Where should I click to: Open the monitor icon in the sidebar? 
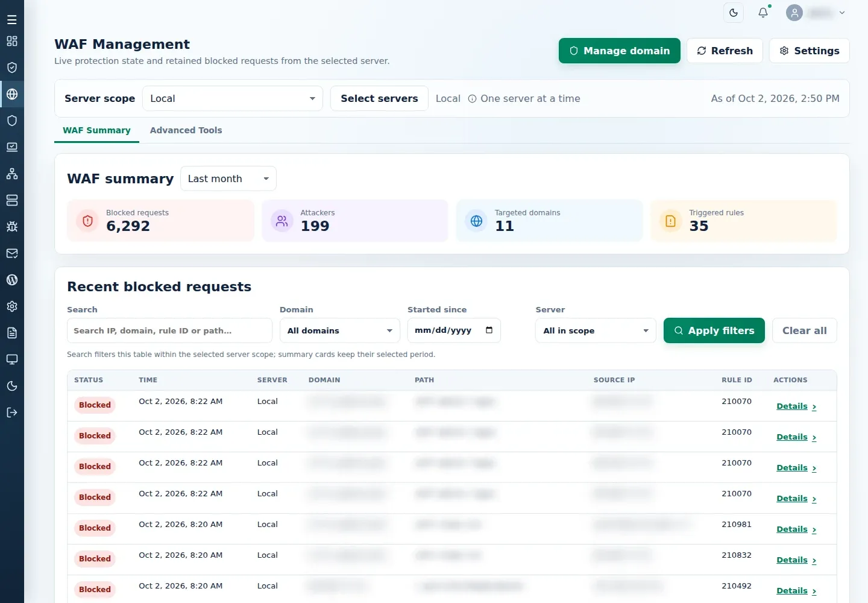pyautogui.click(x=12, y=359)
